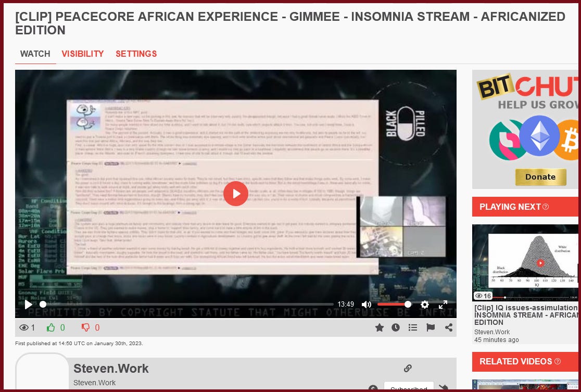Click the view count eye icon
The width and height of the screenshot is (581, 392).
click(x=24, y=327)
